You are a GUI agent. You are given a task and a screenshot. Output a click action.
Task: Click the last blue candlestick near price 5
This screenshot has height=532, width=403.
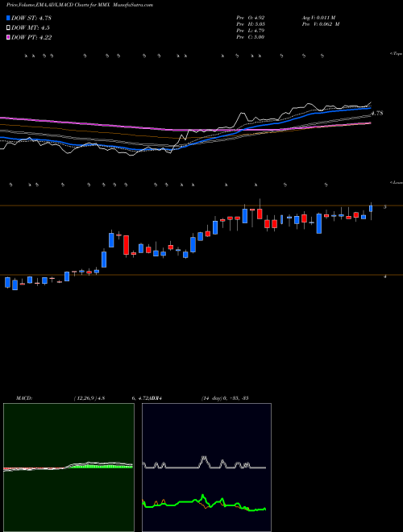[371, 208]
